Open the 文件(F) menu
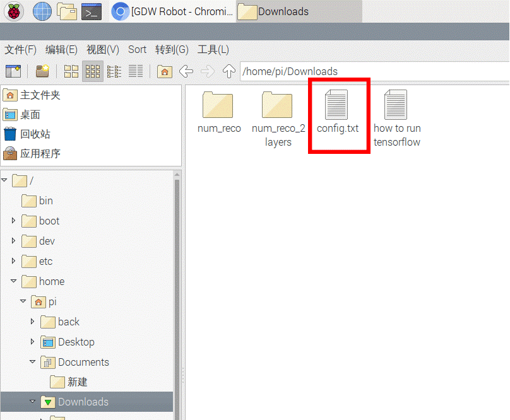Image resolution: width=510 pixels, height=420 pixels. pyautogui.click(x=20, y=50)
